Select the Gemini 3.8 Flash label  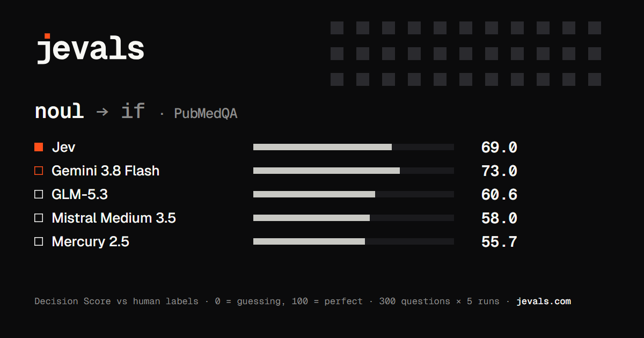[106, 171]
